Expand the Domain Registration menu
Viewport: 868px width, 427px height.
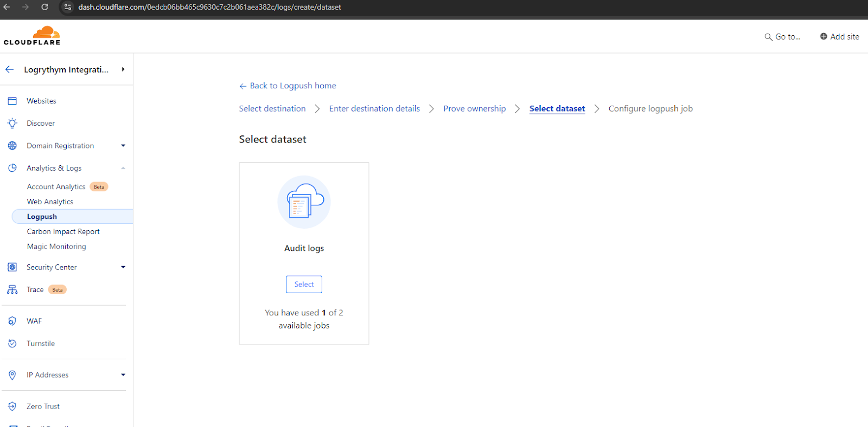click(123, 146)
